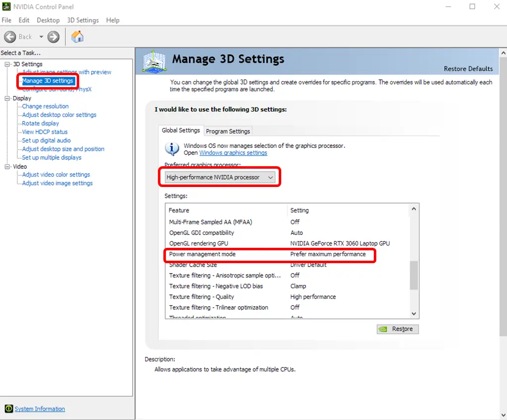Open the Desktop menu
This screenshot has height=420, width=507.
(48, 20)
